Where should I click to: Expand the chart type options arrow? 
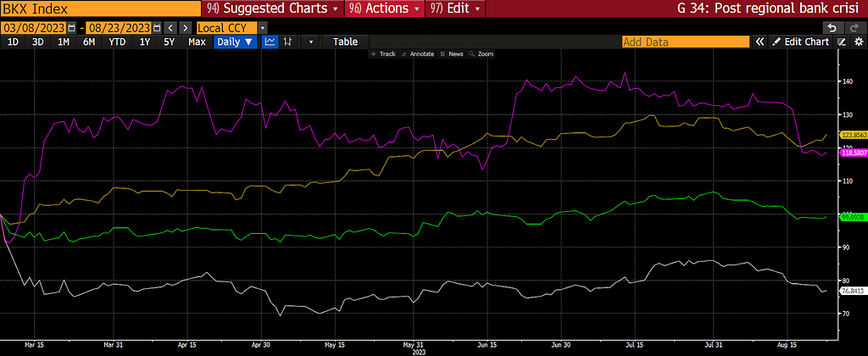(310, 42)
